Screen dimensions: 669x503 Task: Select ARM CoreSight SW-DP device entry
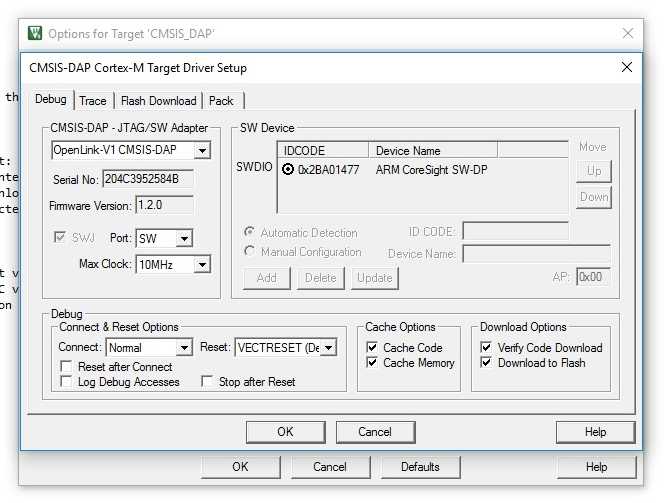[431, 170]
